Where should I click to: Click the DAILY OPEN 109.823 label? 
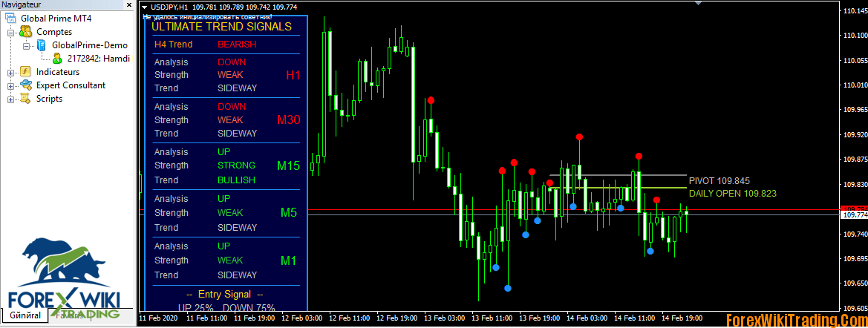click(x=733, y=194)
